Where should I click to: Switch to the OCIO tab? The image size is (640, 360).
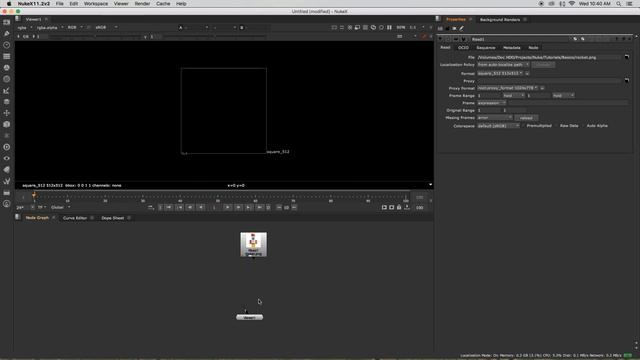(463, 48)
